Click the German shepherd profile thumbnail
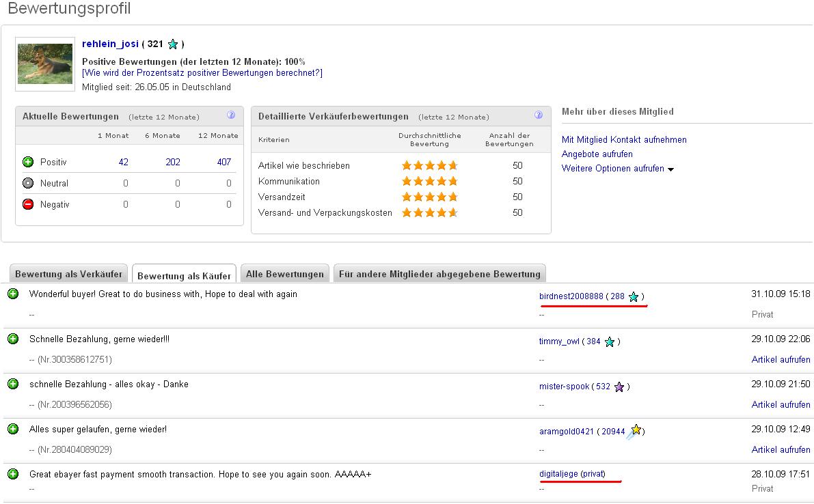The width and height of the screenshot is (814, 504). coord(45,64)
